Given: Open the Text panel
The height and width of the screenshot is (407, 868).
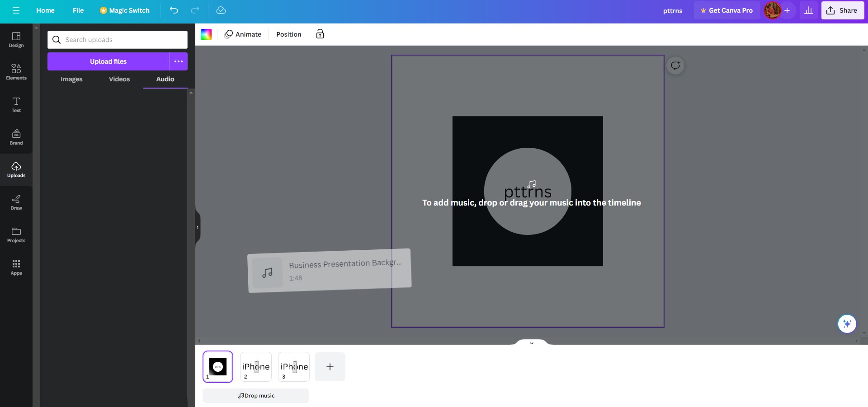Looking at the screenshot, I should (x=16, y=105).
